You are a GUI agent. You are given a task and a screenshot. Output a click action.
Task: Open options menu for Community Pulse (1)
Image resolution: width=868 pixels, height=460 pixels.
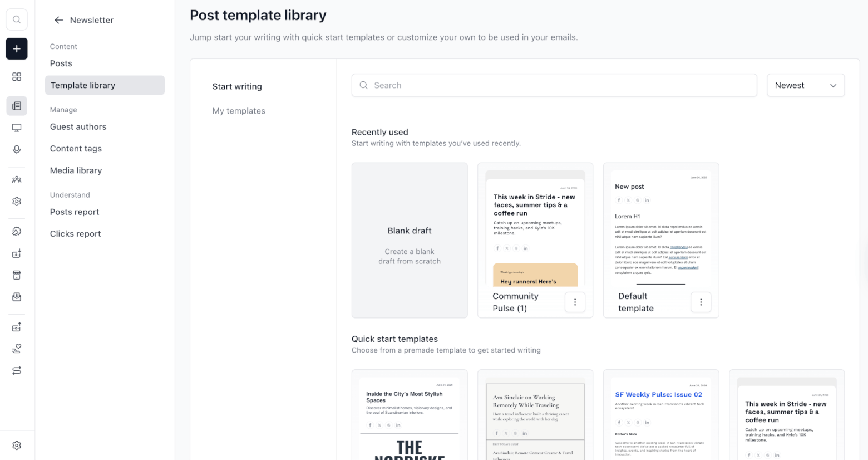click(x=575, y=302)
